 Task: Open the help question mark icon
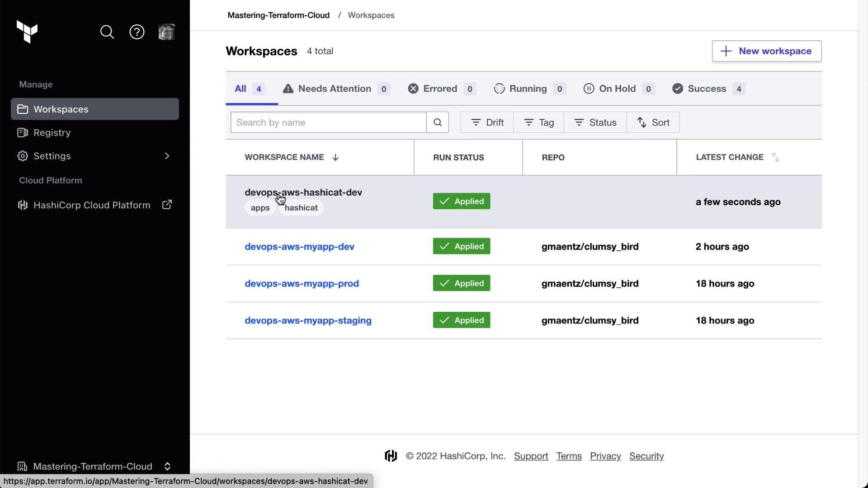coord(137,32)
